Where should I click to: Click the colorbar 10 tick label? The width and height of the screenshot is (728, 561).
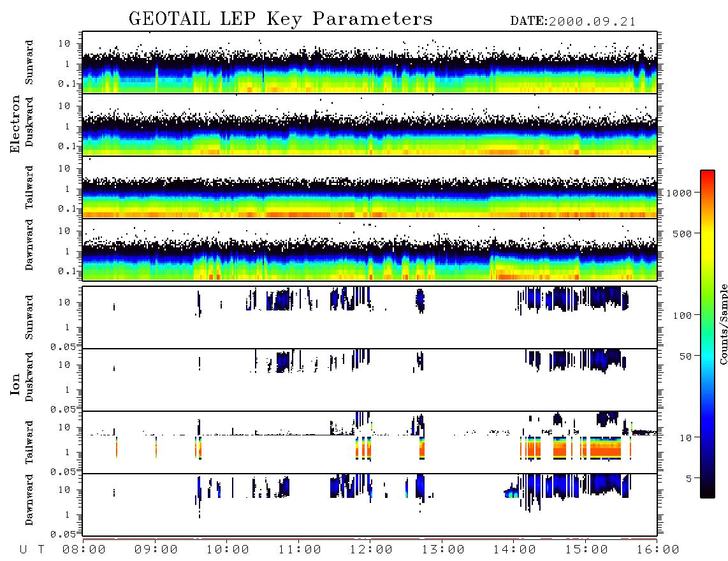click(685, 438)
